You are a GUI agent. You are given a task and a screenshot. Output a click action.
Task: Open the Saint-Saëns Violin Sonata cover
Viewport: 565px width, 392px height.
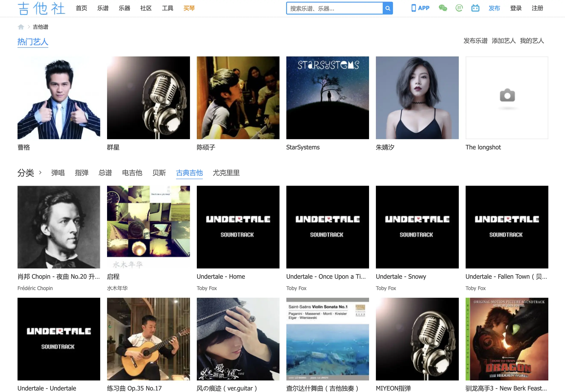tap(328, 339)
